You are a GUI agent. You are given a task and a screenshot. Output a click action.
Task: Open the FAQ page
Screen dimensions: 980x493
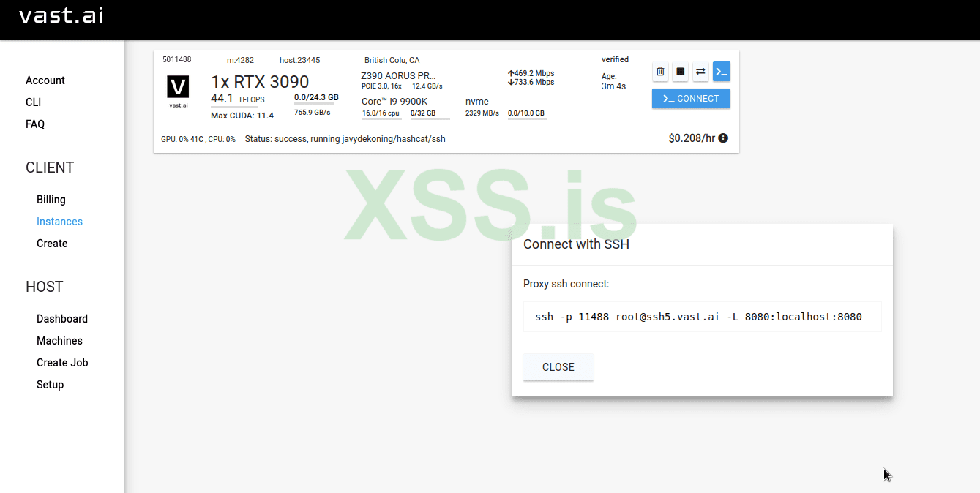tap(35, 124)
